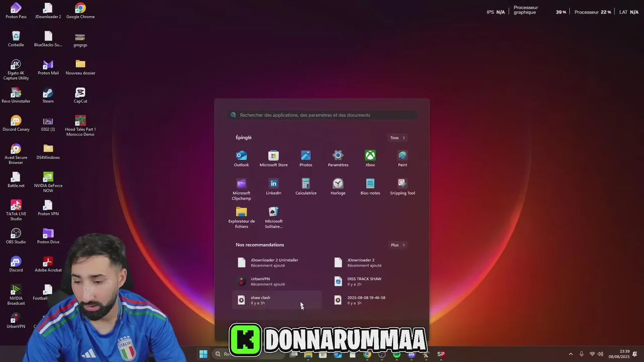The image size is (644, 362).
Task: Open recommended DISS TRACK SHAW document
Action: (x=373, y=281)
